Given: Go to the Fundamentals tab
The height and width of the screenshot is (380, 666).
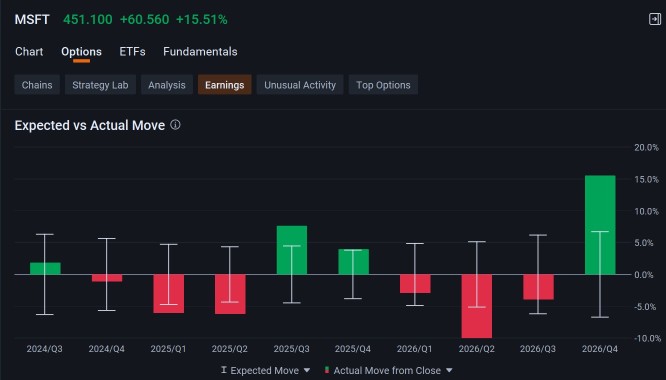Looking at the screenshot, I should pos(200,52).
